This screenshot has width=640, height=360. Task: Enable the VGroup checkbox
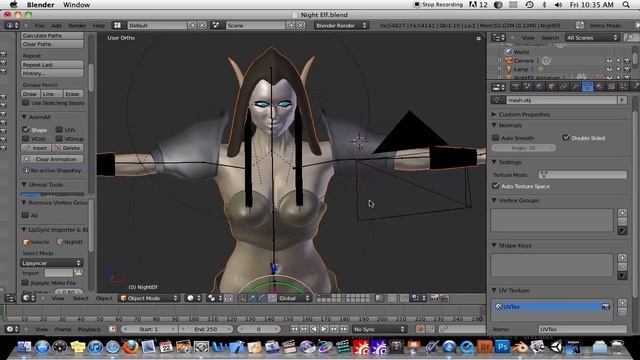point(59,138)
